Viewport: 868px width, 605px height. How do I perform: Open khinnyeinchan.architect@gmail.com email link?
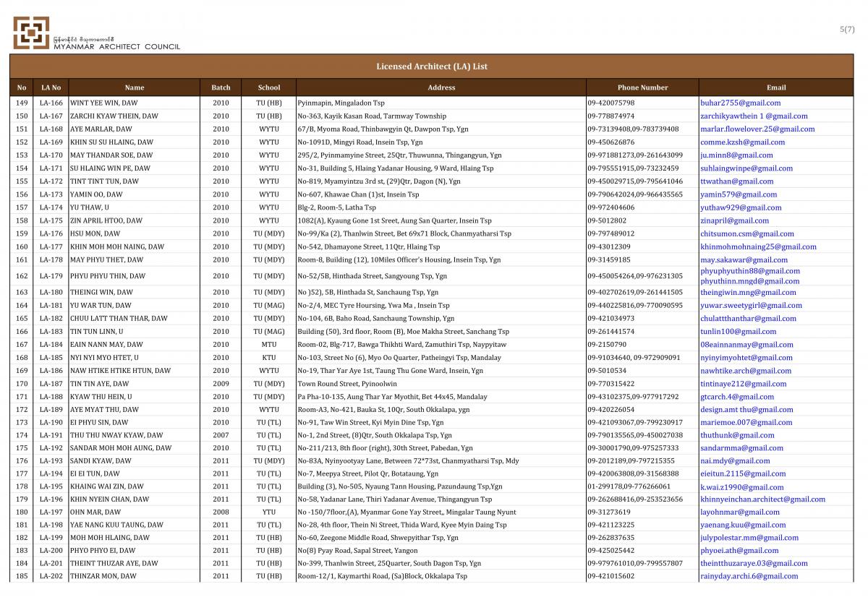(x=762, y=499)
